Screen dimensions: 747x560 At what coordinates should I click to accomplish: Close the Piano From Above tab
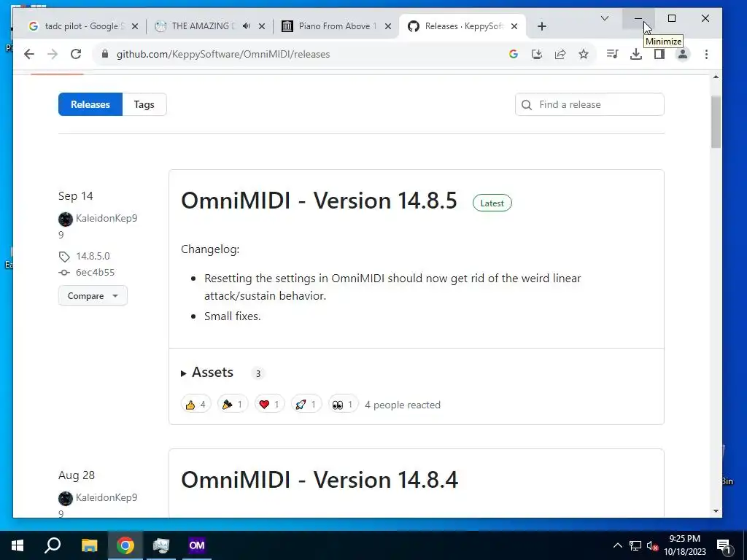point(388,26)
